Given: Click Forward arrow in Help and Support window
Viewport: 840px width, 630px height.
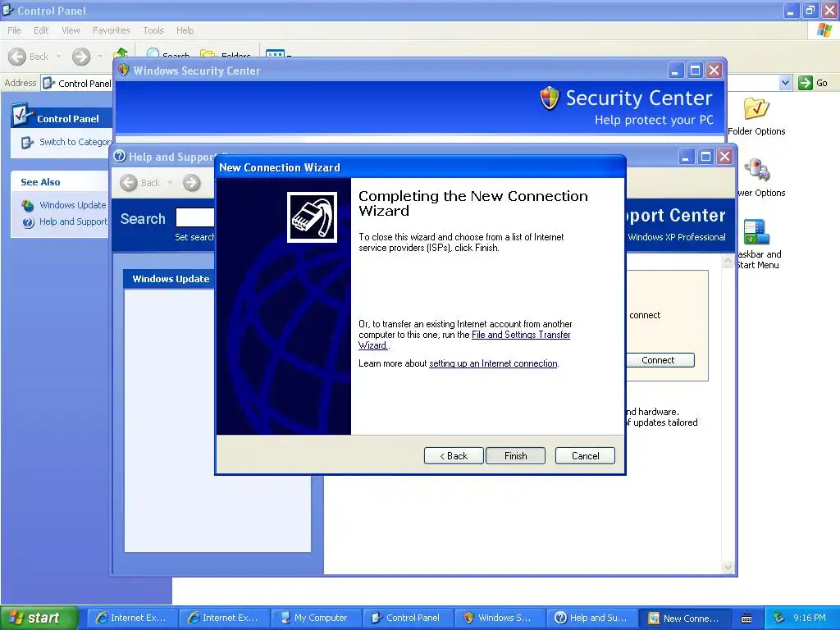Looking at the screenshot, I should (x=192, y=183).
